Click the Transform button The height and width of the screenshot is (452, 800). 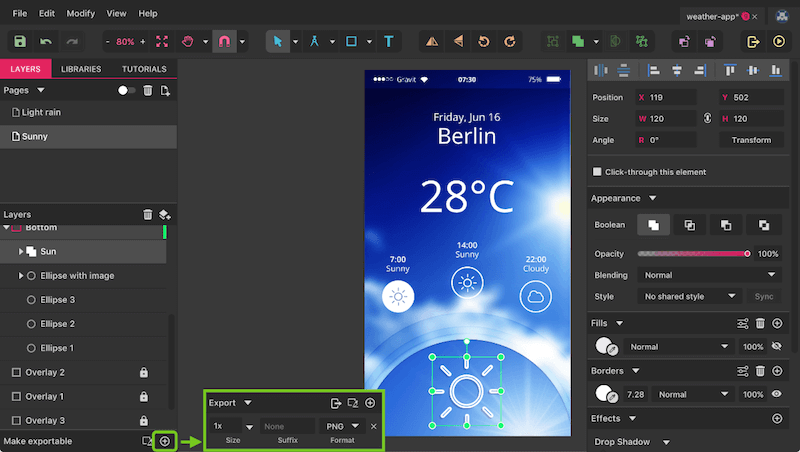click(x=751, y=140)
